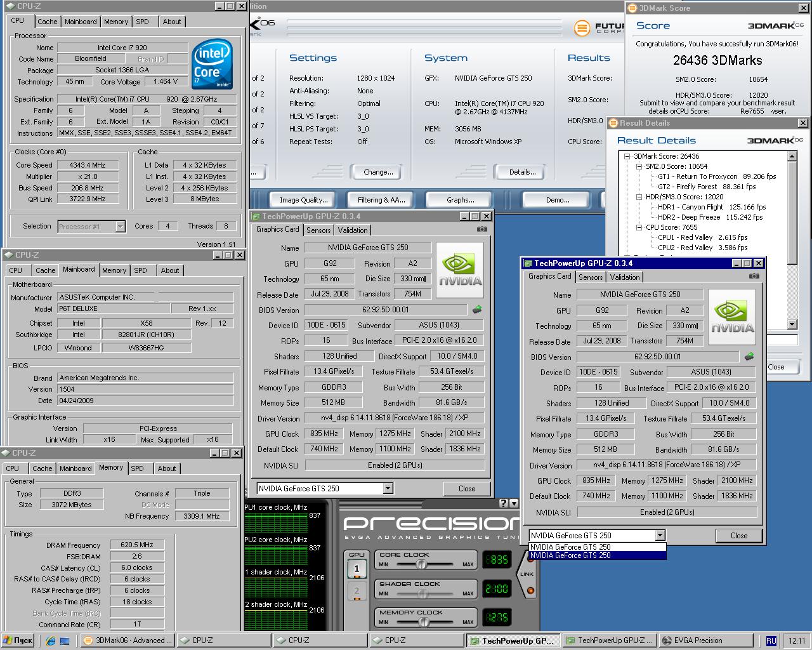
Task: Select CPU1 - Red Valley result row
Action: (x=702, y=237)
